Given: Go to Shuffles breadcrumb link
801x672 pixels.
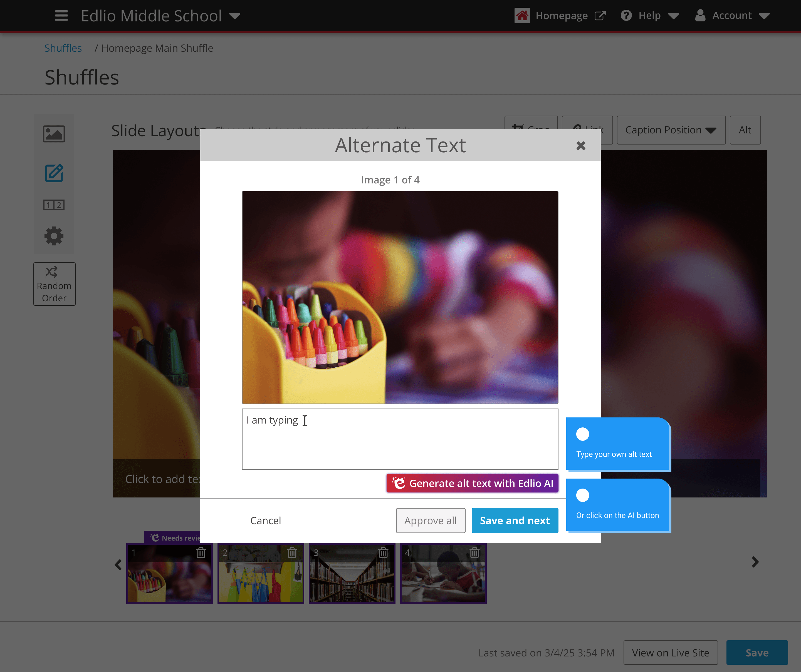Looking at the screenshot, I should (63, 48).
